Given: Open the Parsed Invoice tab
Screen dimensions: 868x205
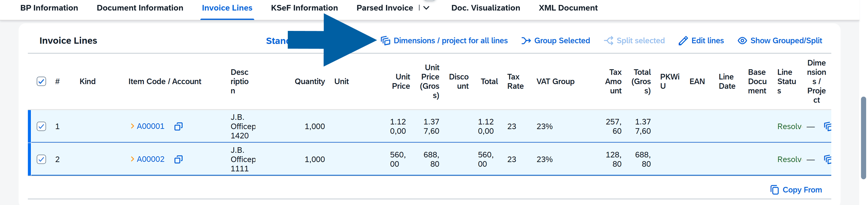Looking at the screenshot, I should [385, 8].
